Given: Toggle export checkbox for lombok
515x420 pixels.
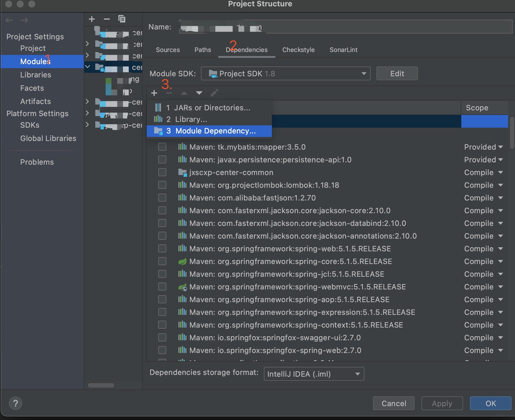Looking at the screenshot, I should pos(162,185).
